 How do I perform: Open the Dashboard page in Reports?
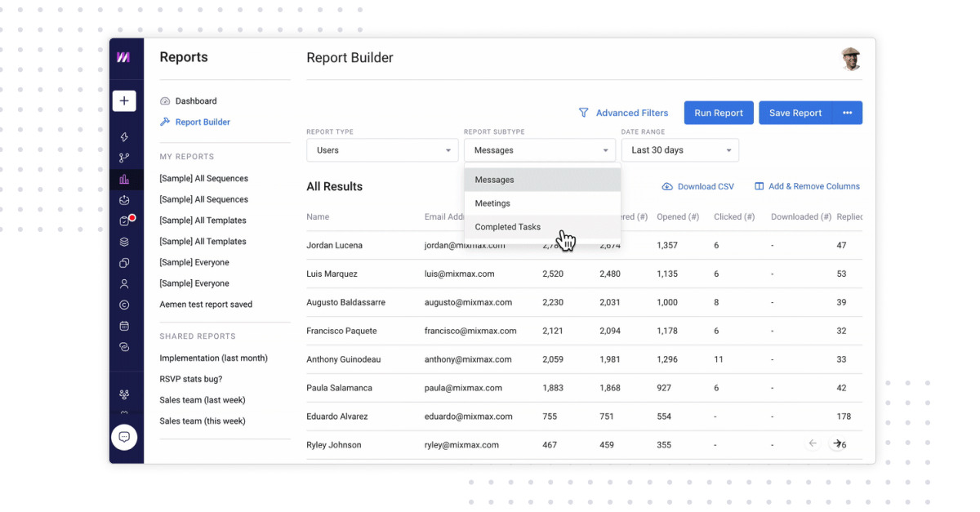pyautogui.click(x=195, y=101)
